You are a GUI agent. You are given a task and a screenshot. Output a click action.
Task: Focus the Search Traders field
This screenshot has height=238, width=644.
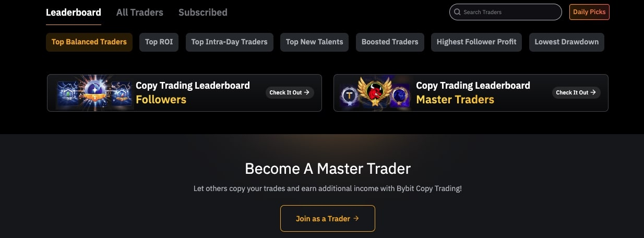click(x=505, y=12)
